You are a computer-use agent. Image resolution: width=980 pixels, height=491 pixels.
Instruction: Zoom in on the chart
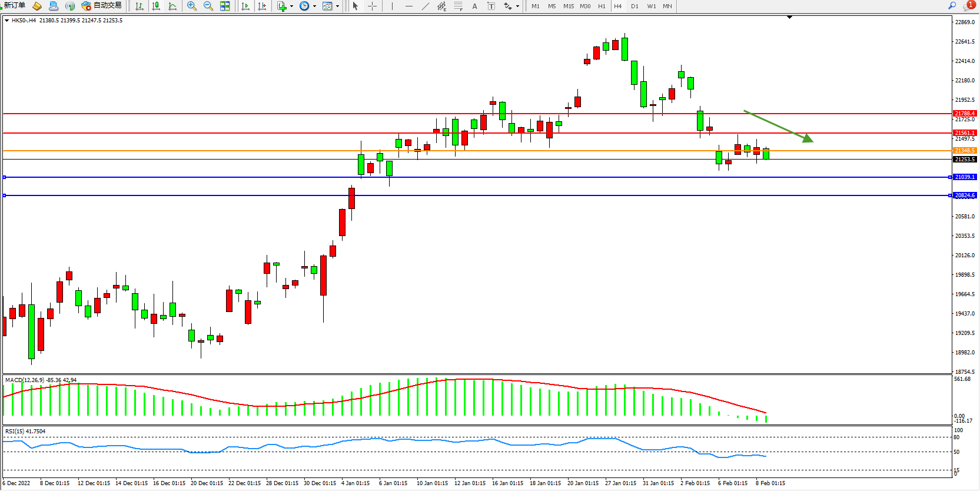click(x=192, y=6)
